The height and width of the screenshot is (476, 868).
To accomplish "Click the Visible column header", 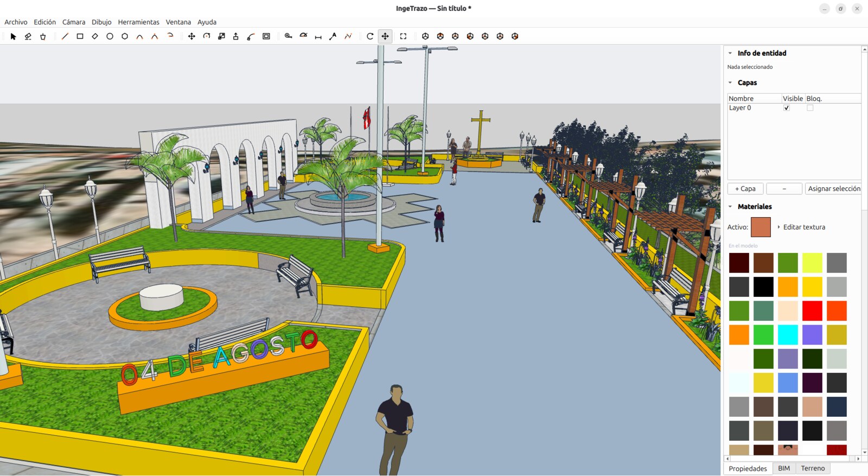I will pos(793,99).
